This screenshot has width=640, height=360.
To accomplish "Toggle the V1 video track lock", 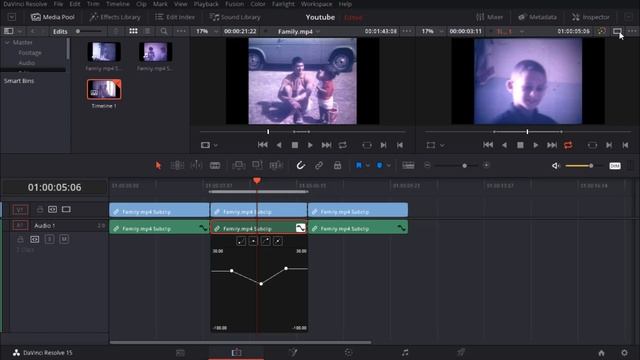I will pyautogui.click(x=40, y=209).
